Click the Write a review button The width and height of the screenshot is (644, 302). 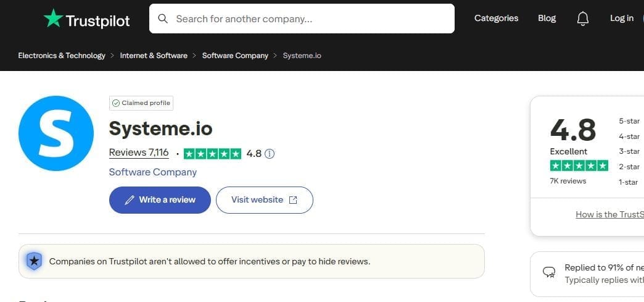tap(160, 200)
